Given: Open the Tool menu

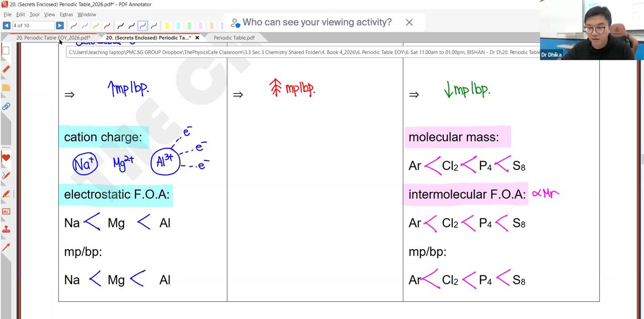Looking at the screenshot, I should 34,15.
